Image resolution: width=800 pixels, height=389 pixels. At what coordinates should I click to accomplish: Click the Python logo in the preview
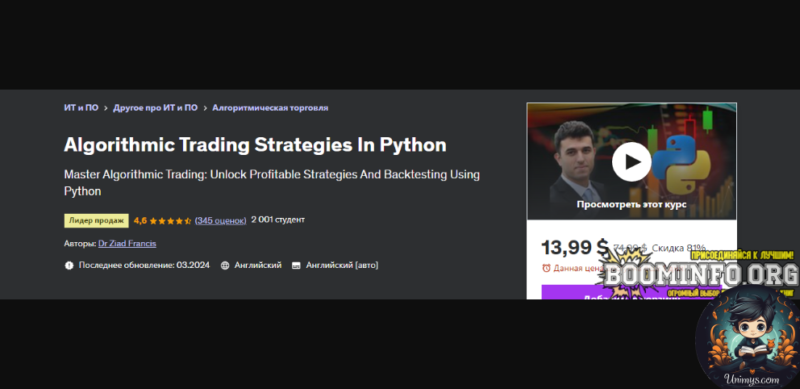(x=681, y=164)
